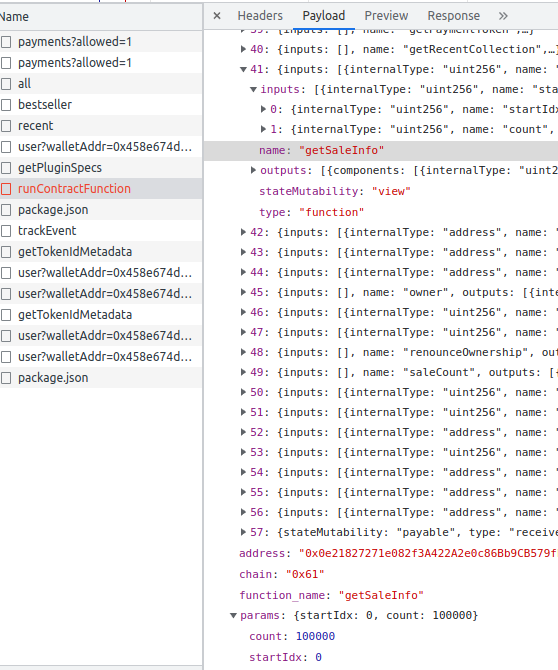Expand item 44 in the payload tree
The image size is (558, 670).
(x=243, y=272)
